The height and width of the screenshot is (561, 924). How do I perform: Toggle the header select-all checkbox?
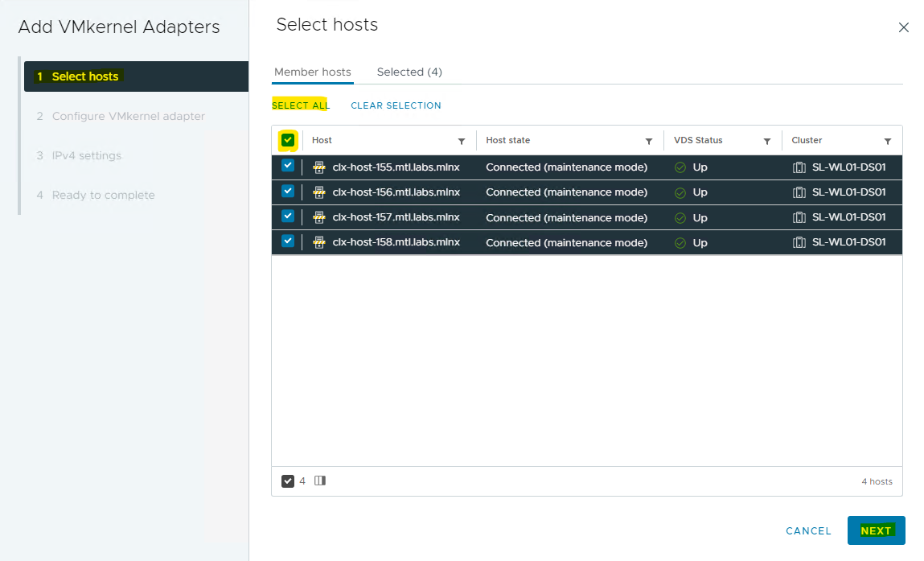288,140
